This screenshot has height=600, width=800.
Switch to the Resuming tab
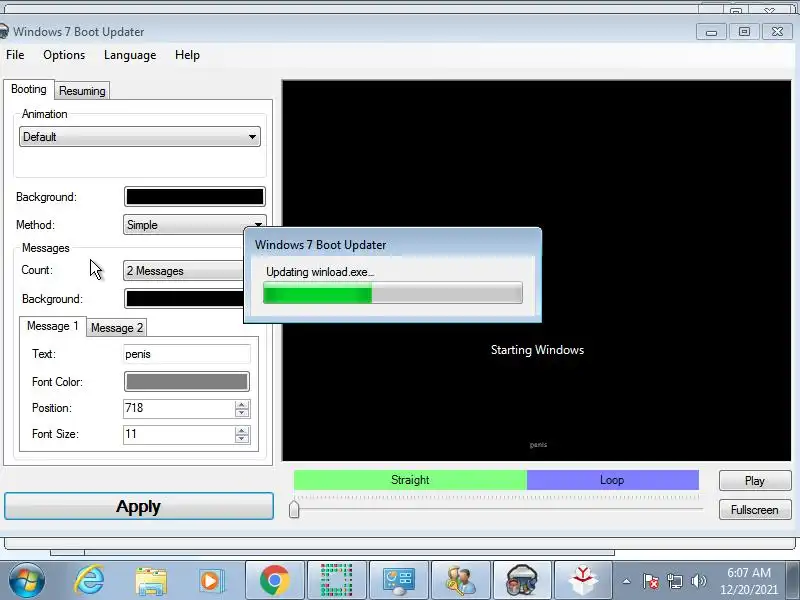click(x=82, y=91)
